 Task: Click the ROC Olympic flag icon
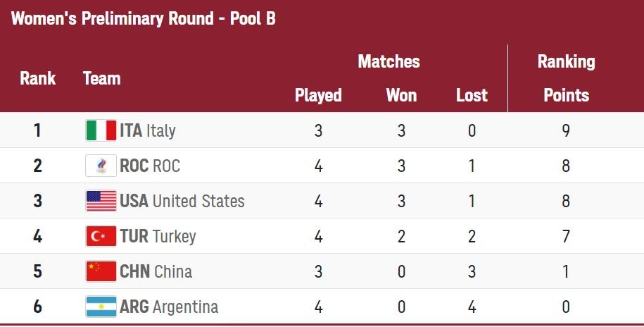click(x=101, y=166)
